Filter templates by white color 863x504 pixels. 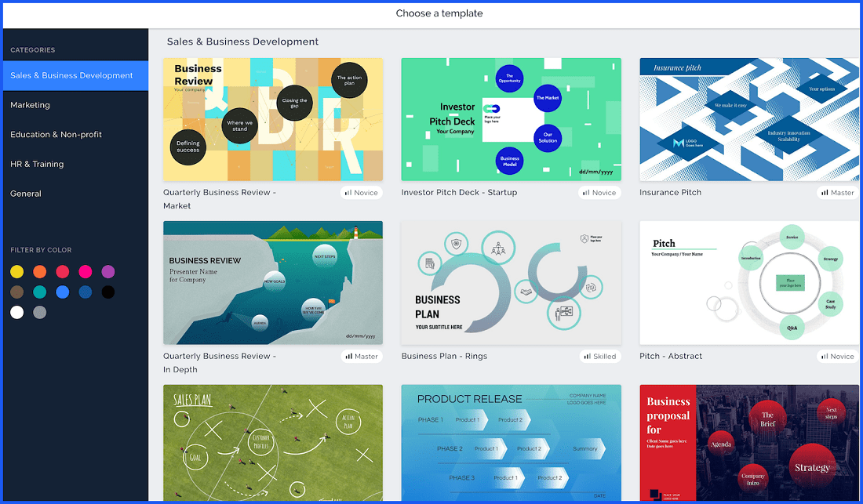pyautogui.click(x=17, y=312)
